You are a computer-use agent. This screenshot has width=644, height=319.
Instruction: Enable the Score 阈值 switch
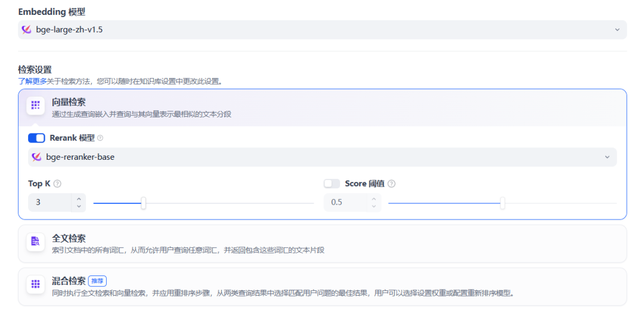pyautogui.click(x=332, y=184)
